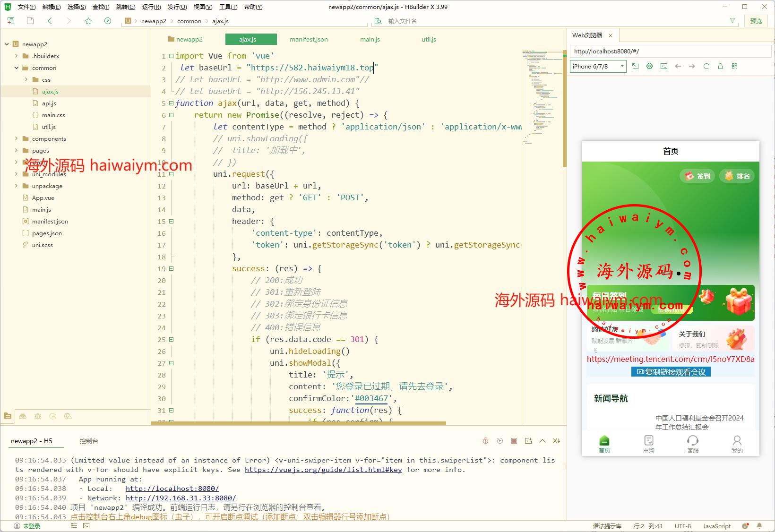
Task: Toggle code fold at line 5 function
Action: coord(171,103)
